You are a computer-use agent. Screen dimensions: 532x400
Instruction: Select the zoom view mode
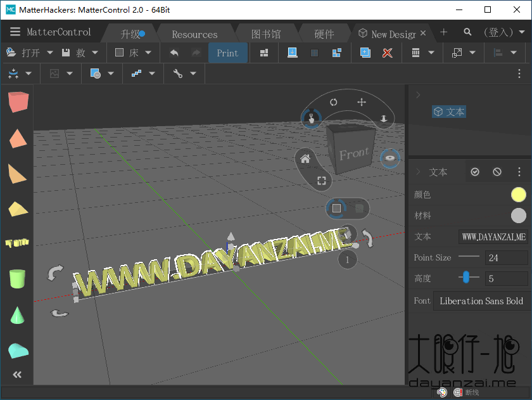(x=384, y=119)
